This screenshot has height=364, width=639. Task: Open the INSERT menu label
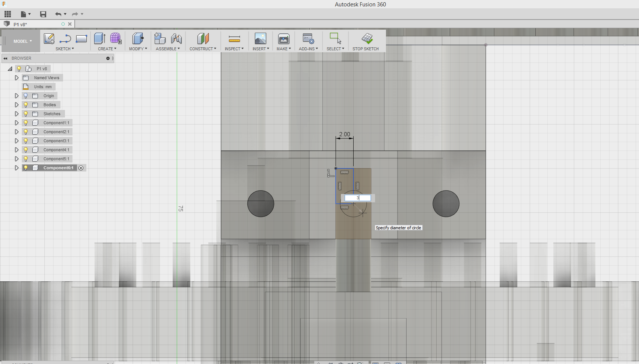261,49
